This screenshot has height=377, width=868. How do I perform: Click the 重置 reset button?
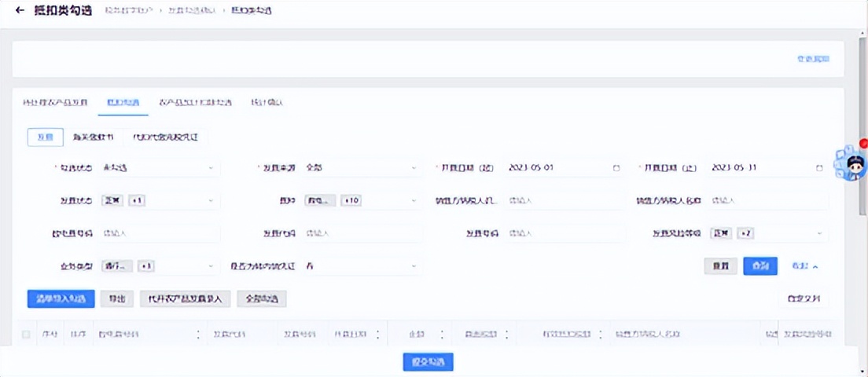[721, 266]
